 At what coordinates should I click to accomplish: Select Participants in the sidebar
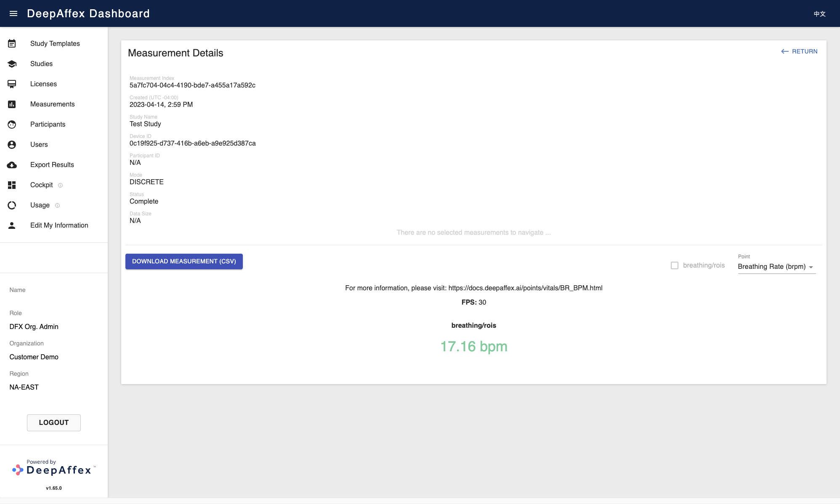pyautogui.click(x=54, y=124)
